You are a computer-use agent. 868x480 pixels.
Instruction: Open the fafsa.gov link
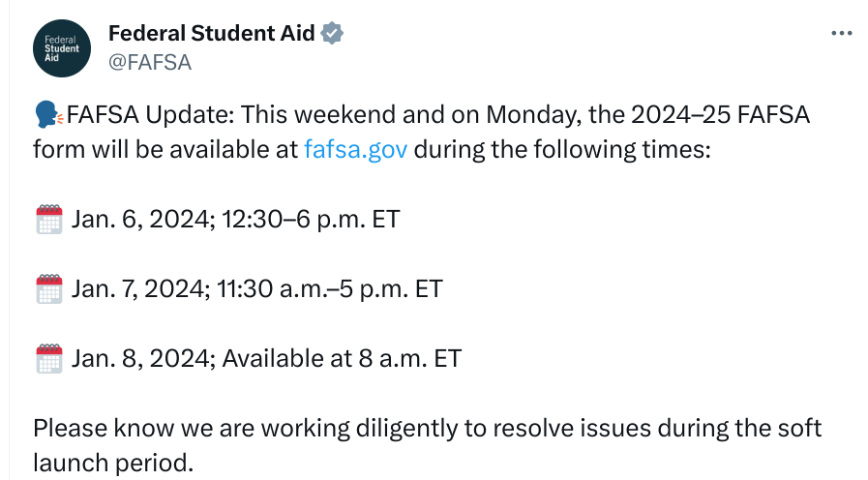click(x=356, y=149)
